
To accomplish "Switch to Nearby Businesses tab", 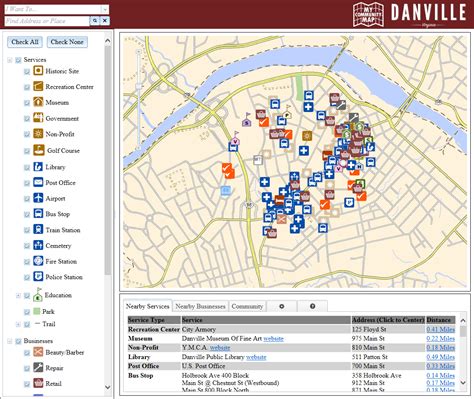I will click(x=200, y=306).
